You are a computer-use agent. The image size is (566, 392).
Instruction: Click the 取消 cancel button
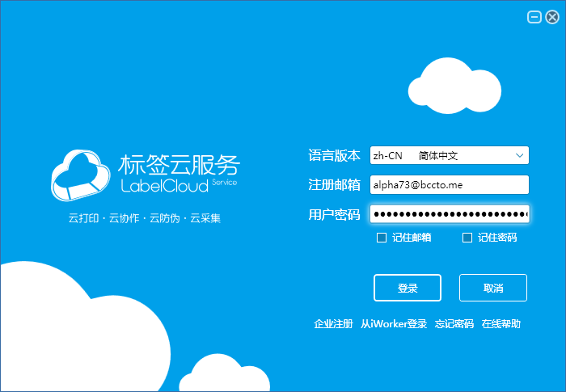493,288
